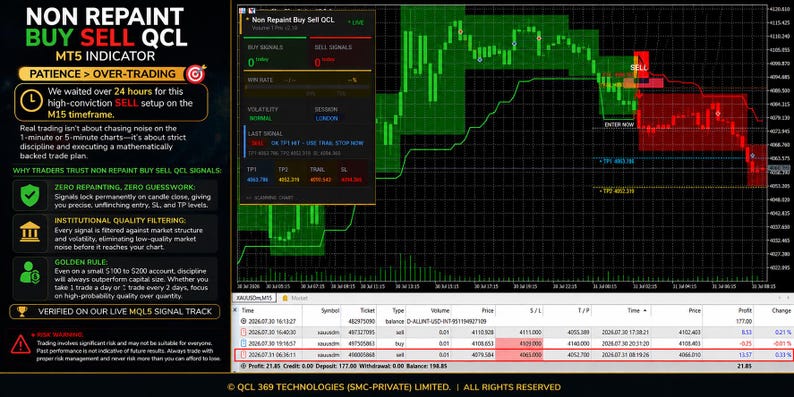Click the profit value 13.57
794x397 pixels.
pos(746,354)
